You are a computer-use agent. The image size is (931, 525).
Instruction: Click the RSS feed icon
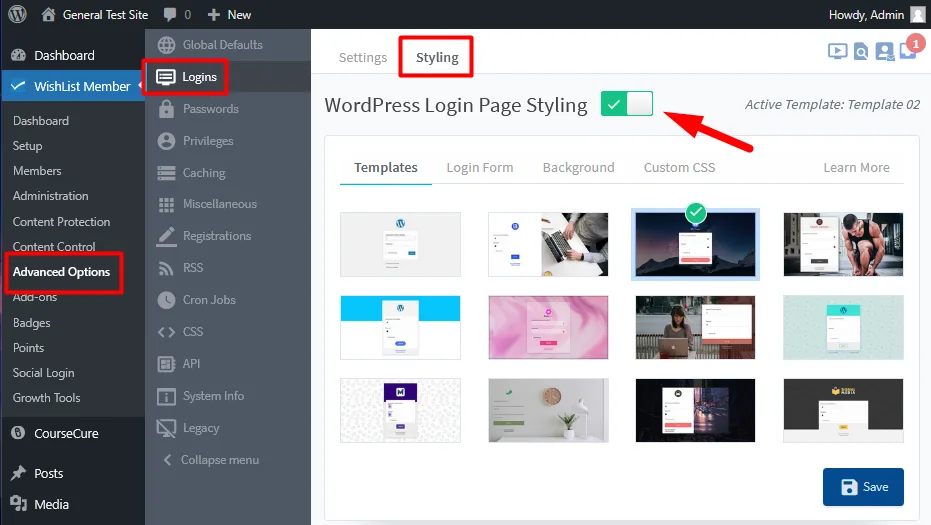point(166,268)
